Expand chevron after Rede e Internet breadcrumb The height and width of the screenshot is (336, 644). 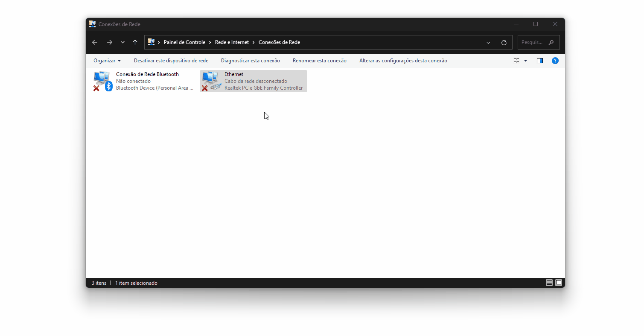click(254, 42)
